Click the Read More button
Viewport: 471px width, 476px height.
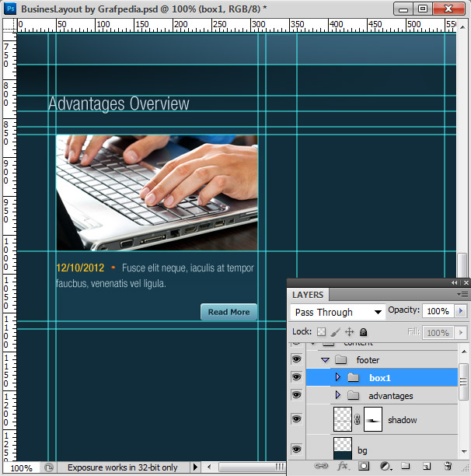tap(229, 312)
